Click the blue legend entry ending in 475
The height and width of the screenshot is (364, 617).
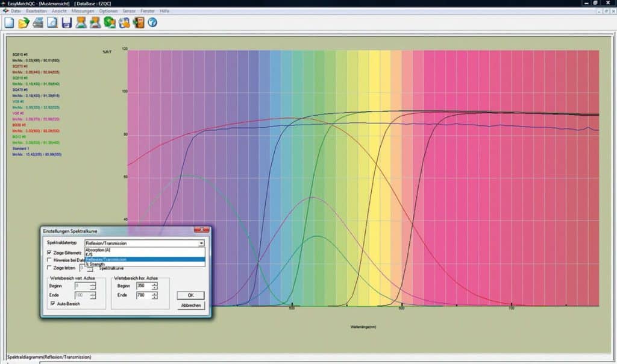click(x=20, y=90)
